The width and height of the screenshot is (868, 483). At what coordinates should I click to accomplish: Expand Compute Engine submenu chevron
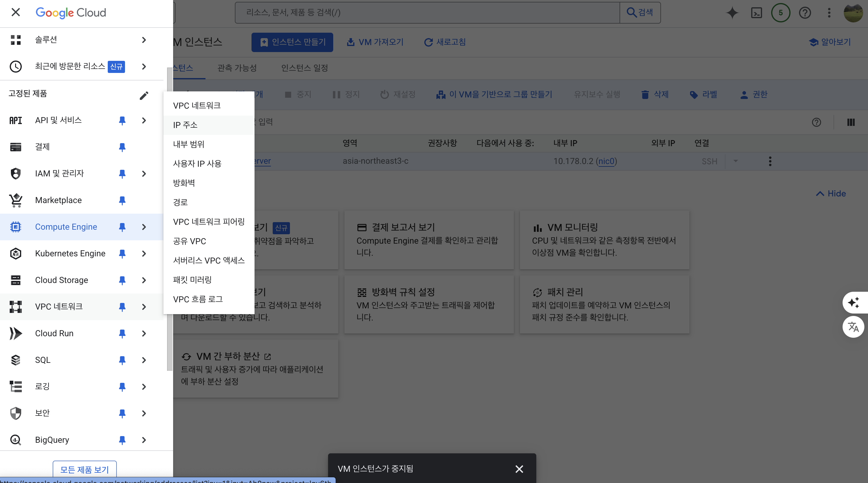[144, 227]
